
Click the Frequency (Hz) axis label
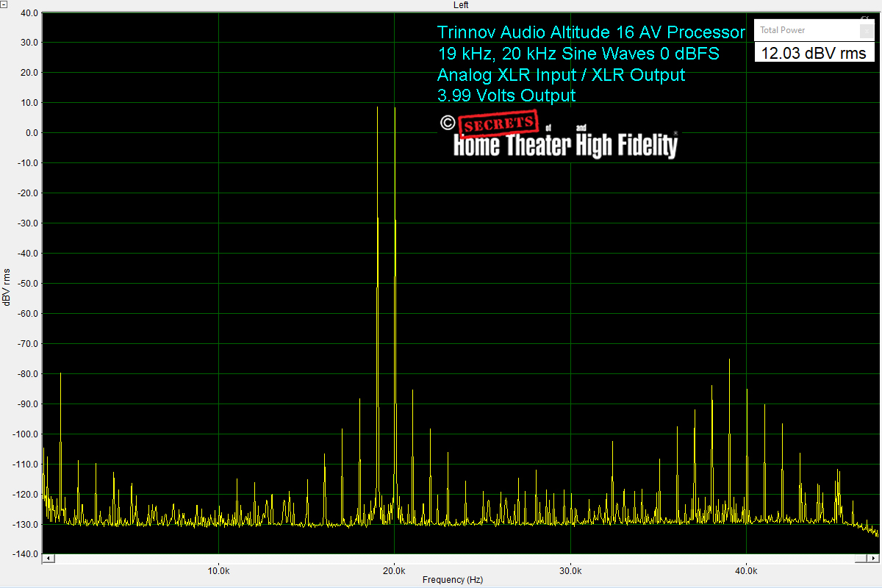point(453,580)
